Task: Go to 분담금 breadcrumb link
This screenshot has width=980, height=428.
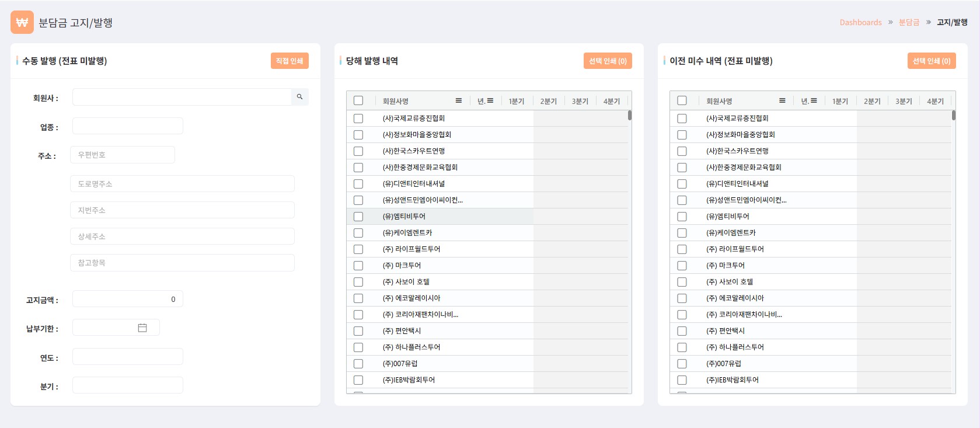Action: pos(909,23)
